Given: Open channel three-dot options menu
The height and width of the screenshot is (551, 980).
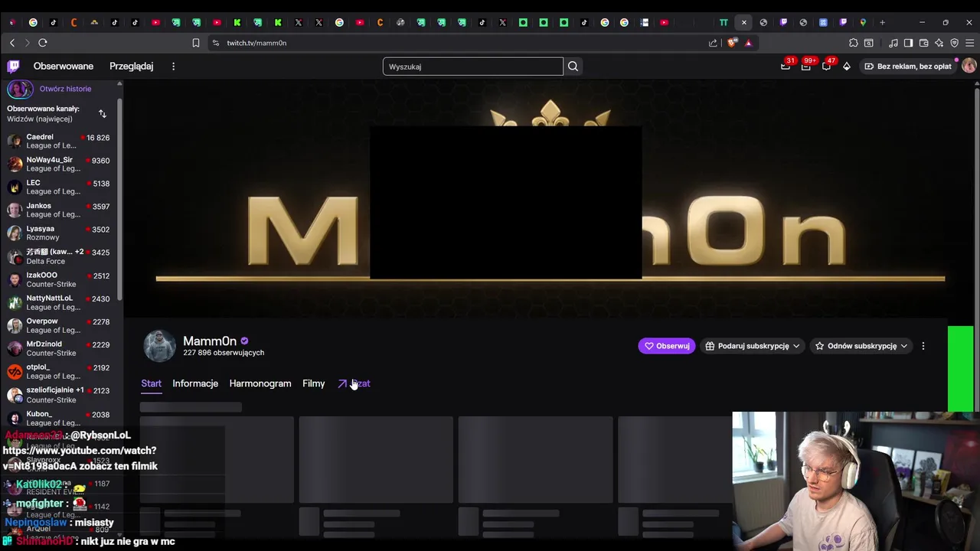Looking at the screenshot, I should (x=923, y=346).
